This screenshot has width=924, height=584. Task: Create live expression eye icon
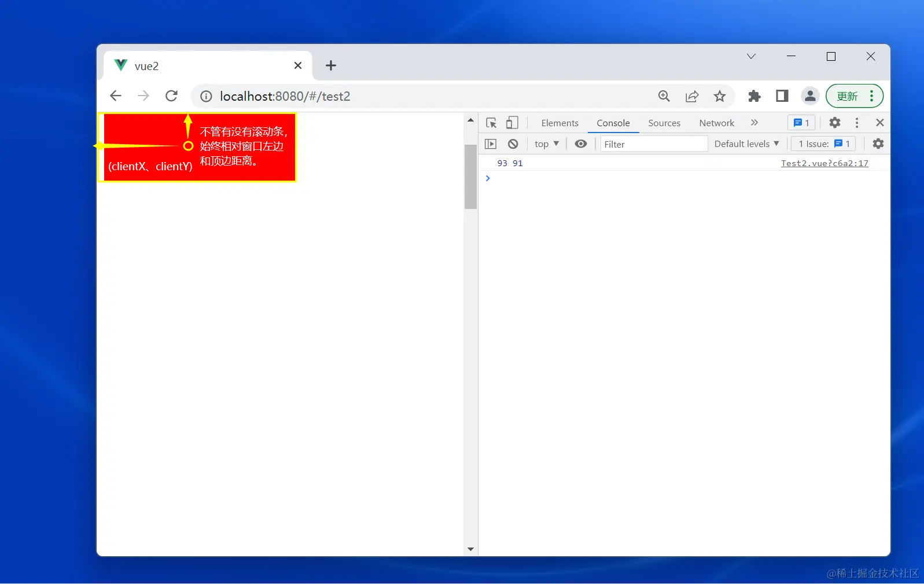coord(581,144)
